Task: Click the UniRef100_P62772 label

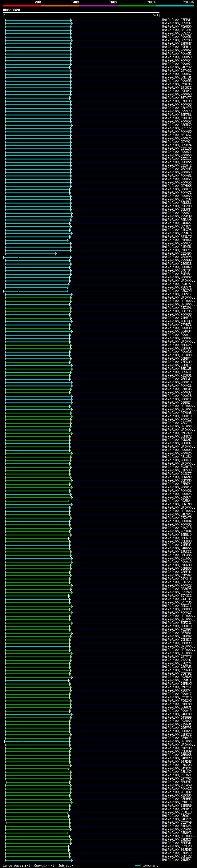Action: click(x=177, y=128)
